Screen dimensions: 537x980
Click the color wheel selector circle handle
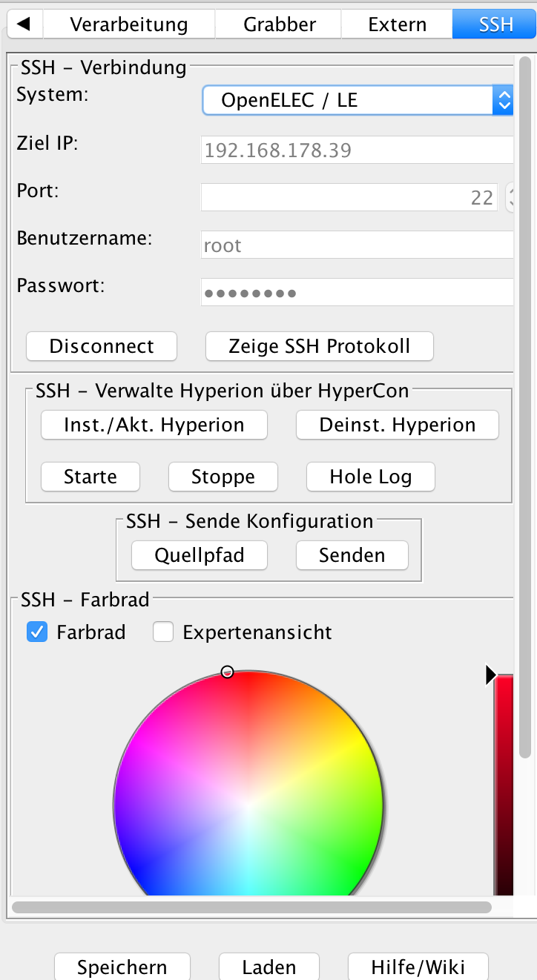pyautogui.click(x=228, y=672)
